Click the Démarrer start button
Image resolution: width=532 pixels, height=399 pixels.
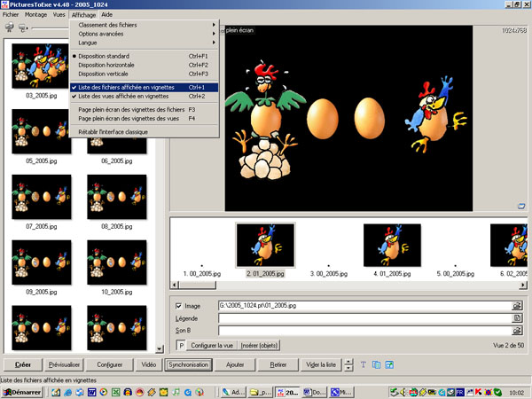22,392
